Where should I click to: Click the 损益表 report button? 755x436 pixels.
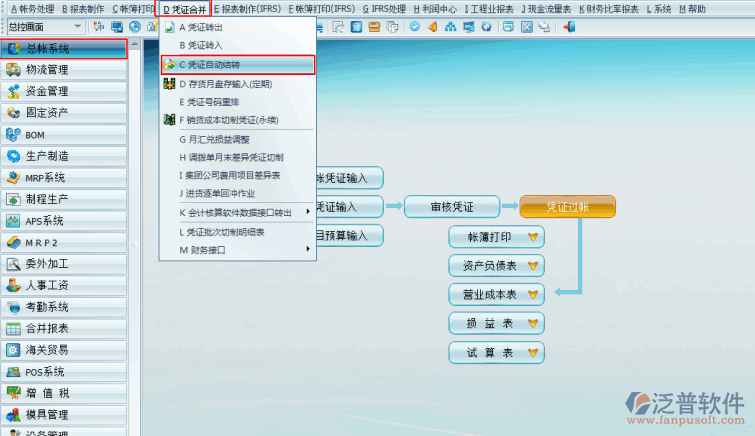coord(496,324)
